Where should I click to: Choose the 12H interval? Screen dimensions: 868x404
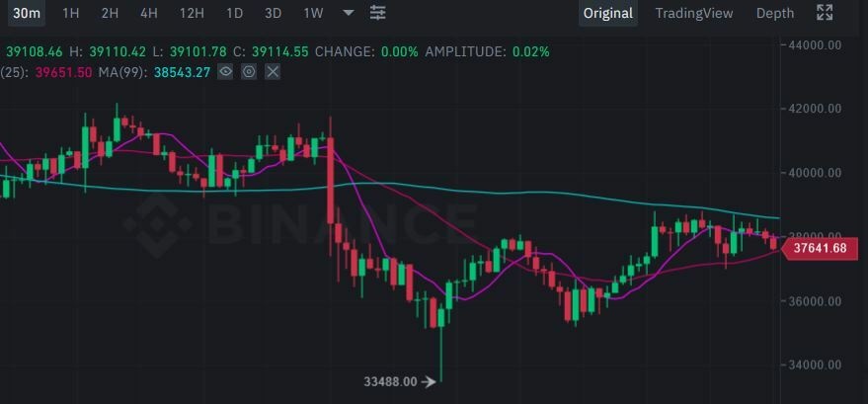point(192,13)
